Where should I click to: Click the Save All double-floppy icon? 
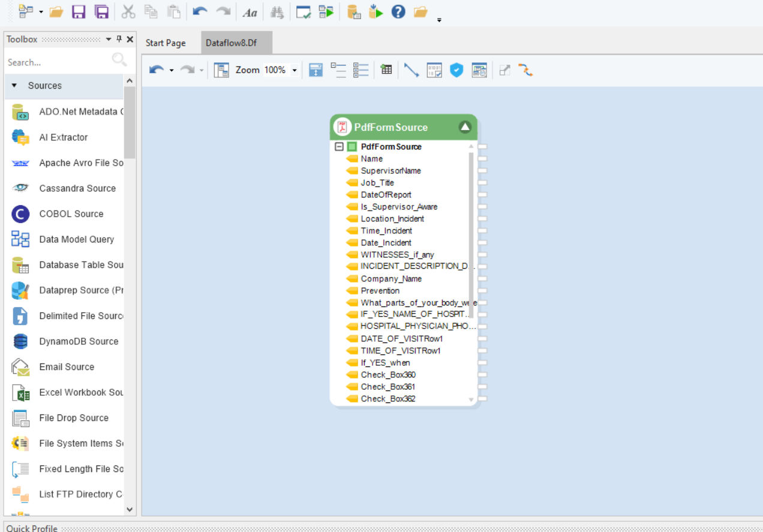click(101, 11)
